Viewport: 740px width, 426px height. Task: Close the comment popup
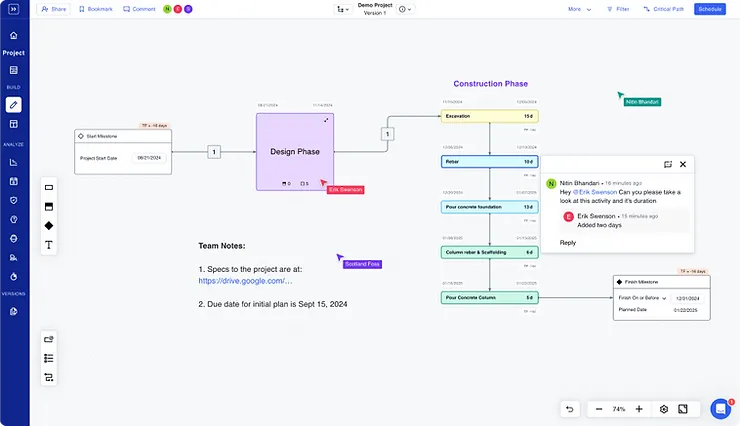point(683,164)
